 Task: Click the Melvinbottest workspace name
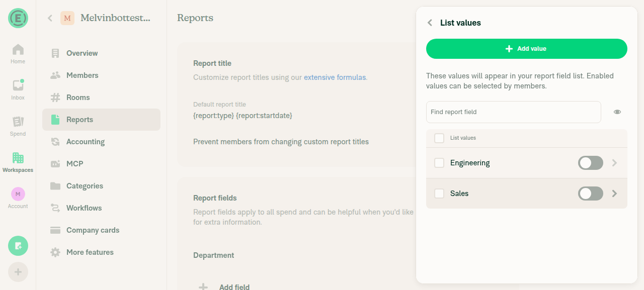[x=115, y=18]
